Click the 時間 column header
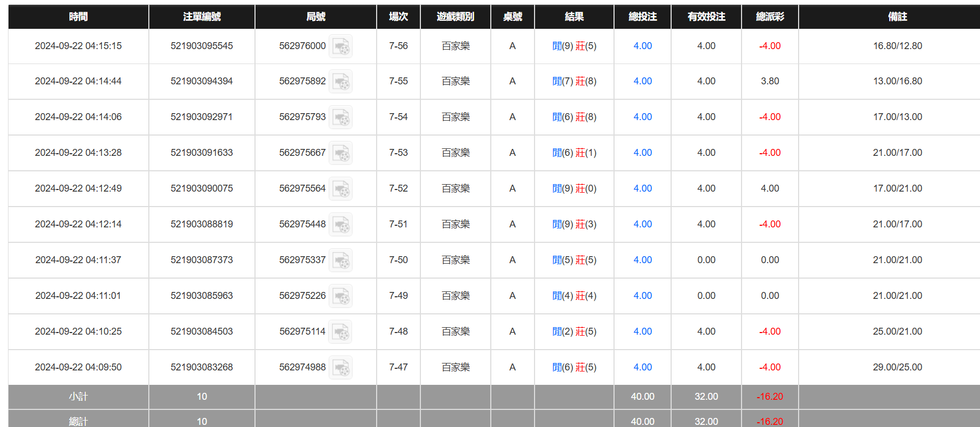Image resolution: width=980 pixels, height=427 pixels. 78,17
